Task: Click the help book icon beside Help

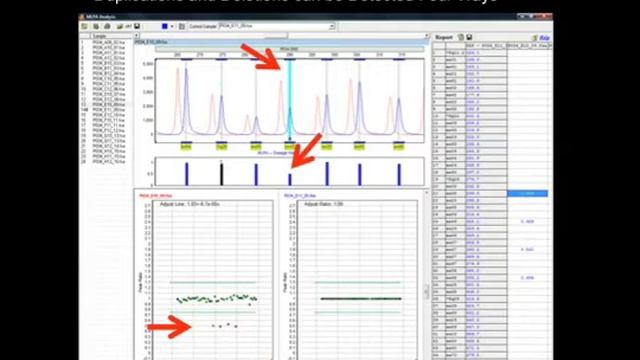Action: [535, 38]
